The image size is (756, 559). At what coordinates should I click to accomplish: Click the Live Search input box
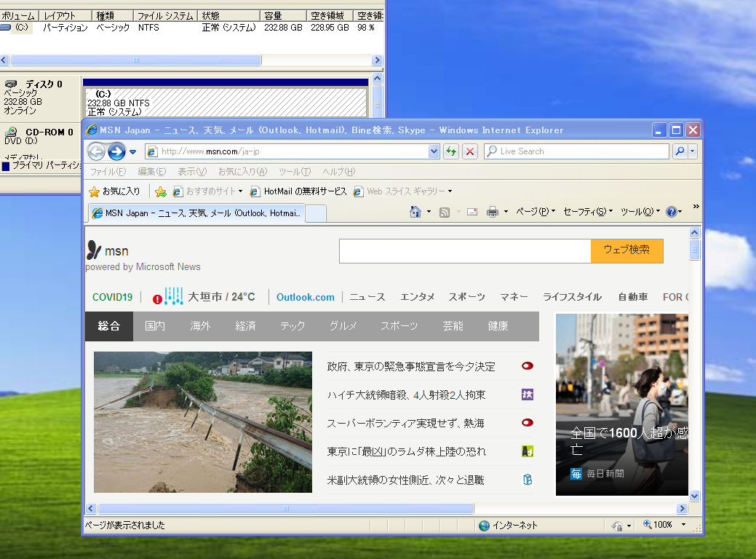click(x=577, y=151)
